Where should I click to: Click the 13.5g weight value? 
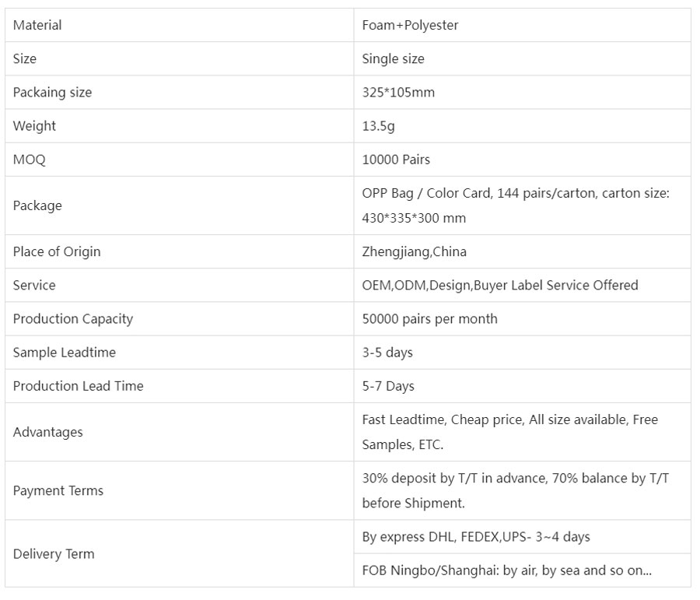tap(378, 126)
